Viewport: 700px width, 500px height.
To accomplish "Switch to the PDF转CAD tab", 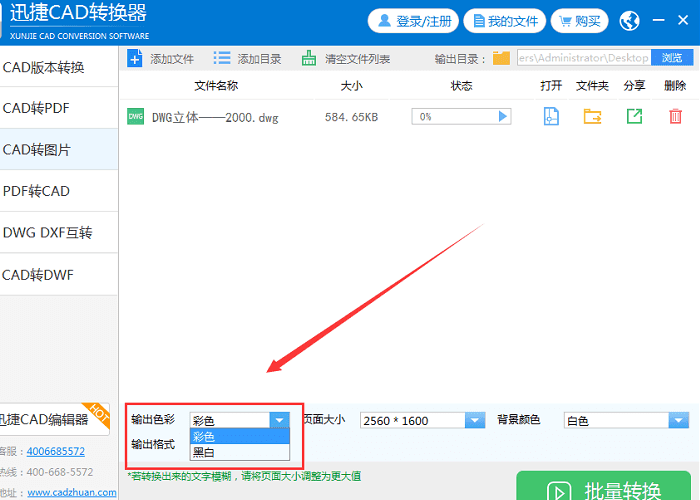I will tap(59, 191).
